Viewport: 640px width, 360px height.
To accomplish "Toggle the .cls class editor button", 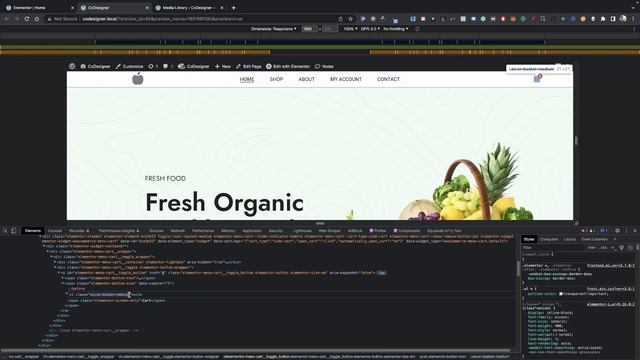I will [603, 247].
